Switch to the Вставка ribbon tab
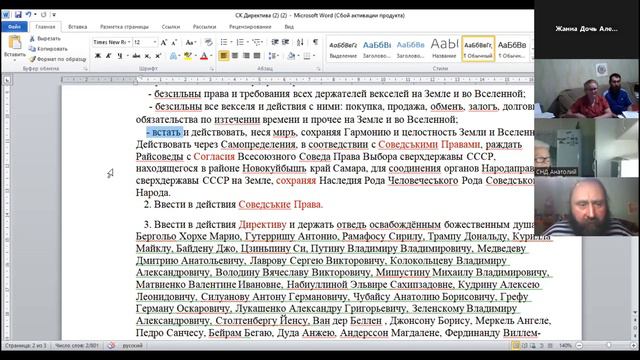The height and width of the screenshot is (360, 640). 78,27
